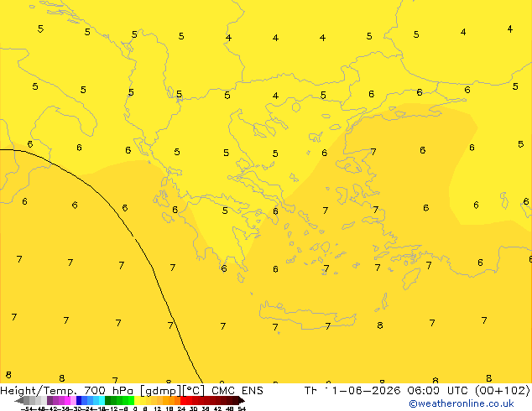Click the 'Height/Temp. 700 hPa' map title
The width and height of the screenshot is (532, 411).
67,391
